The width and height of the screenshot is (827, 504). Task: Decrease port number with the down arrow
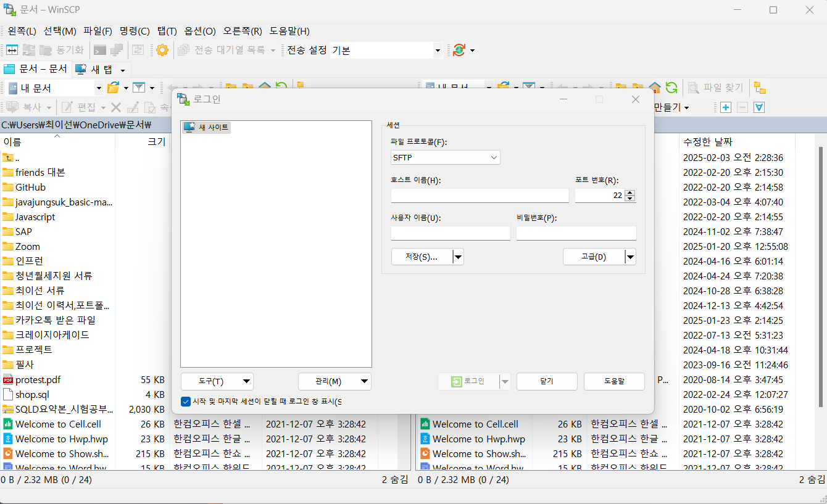(x=630, y=199)
